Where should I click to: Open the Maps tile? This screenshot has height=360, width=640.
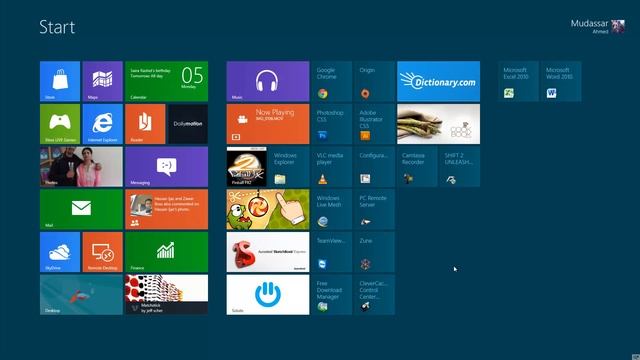tap(102, 81)
